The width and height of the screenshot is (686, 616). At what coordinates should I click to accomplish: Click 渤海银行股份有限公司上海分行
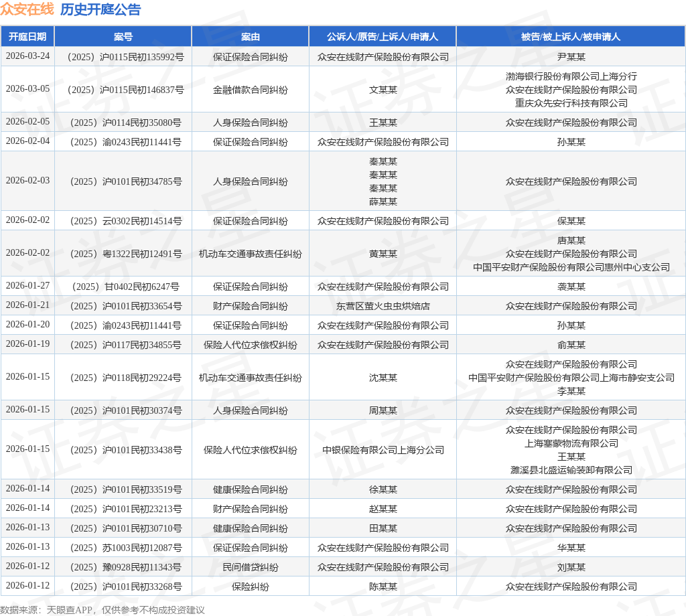571,76
